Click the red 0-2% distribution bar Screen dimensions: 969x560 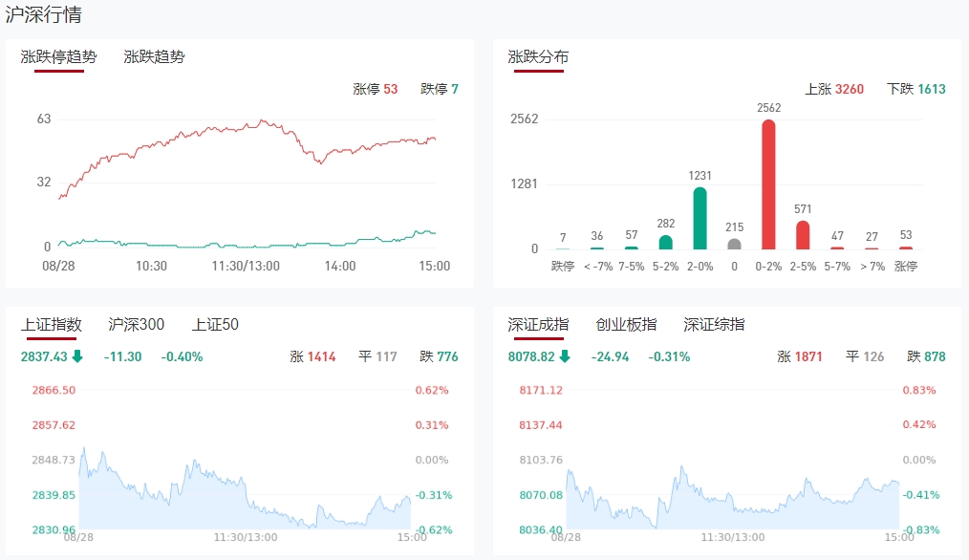[x=768, y=184]
